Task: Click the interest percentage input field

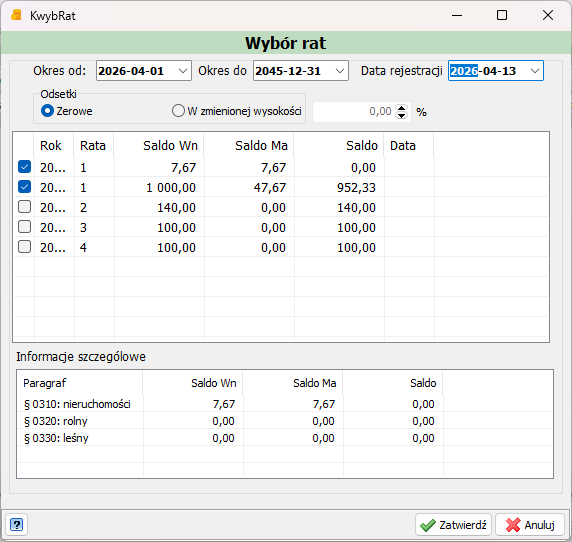Action: click(354, 111)
